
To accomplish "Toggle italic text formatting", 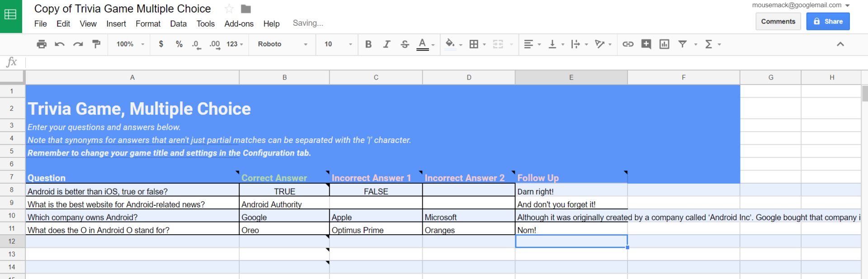I will (x=387, y=44).
